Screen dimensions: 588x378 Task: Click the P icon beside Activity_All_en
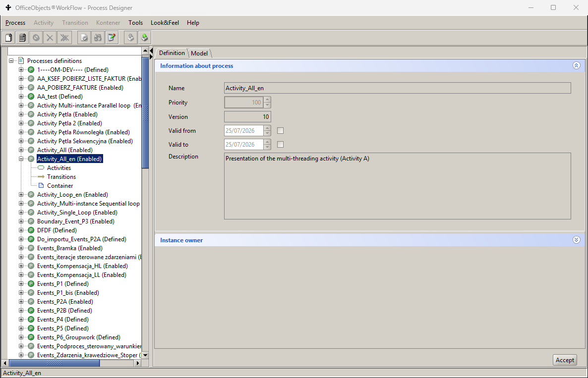pyautogui.click(x=31, y=159)
